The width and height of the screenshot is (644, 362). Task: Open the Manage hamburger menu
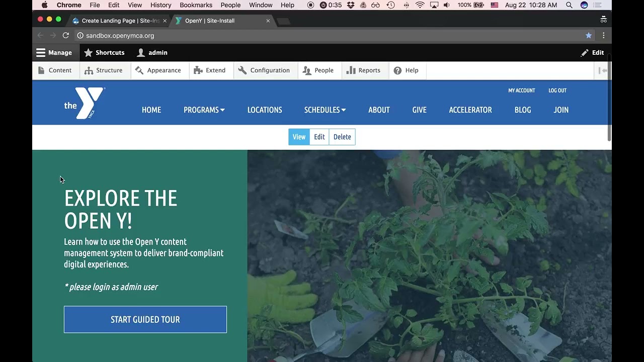pos(54,52)
